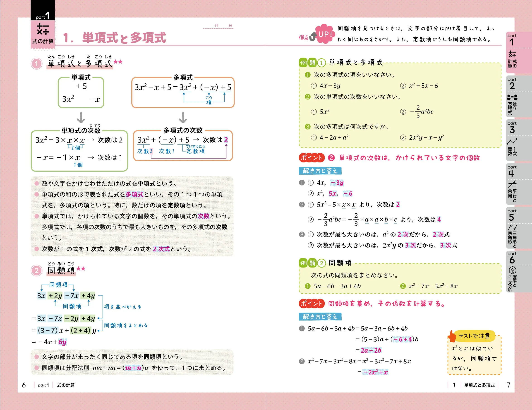The image size is (532, 410).
Task: Click the title 1. 単項式と多項式
Action: (x=115, y=38)
